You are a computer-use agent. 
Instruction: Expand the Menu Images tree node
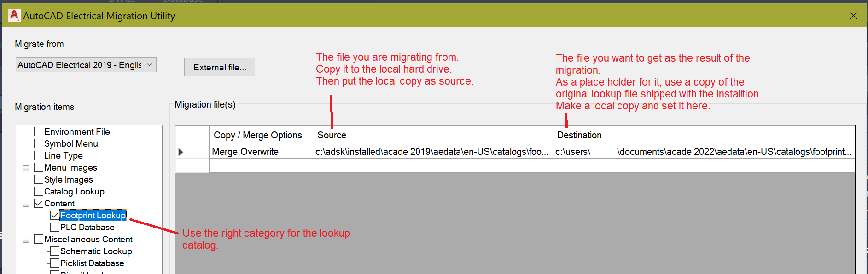point(26,168)
